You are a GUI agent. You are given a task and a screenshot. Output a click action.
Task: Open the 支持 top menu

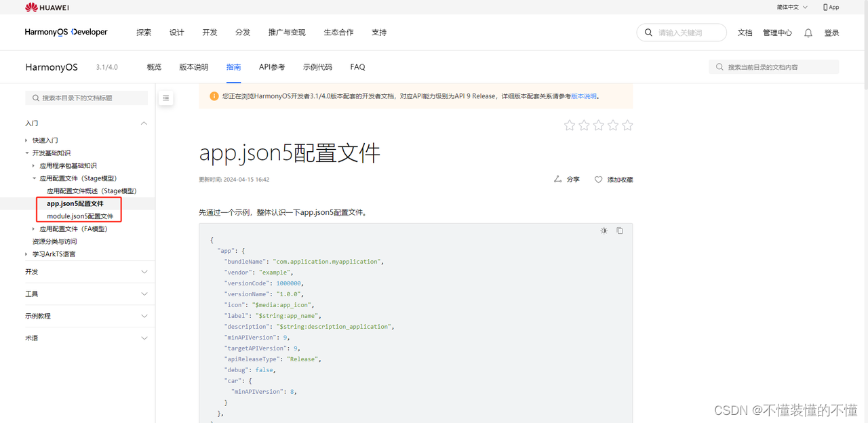[x=379, y=33]
